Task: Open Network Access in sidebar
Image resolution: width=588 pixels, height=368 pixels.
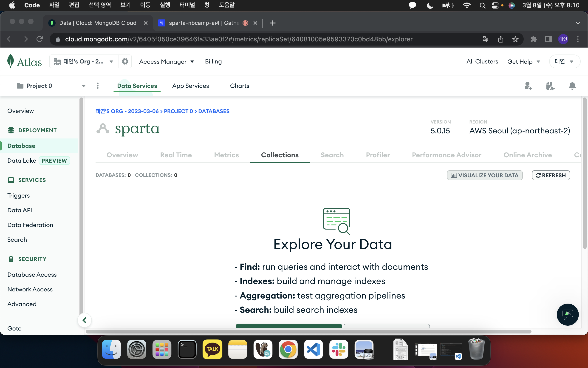Action: [30, 289]
